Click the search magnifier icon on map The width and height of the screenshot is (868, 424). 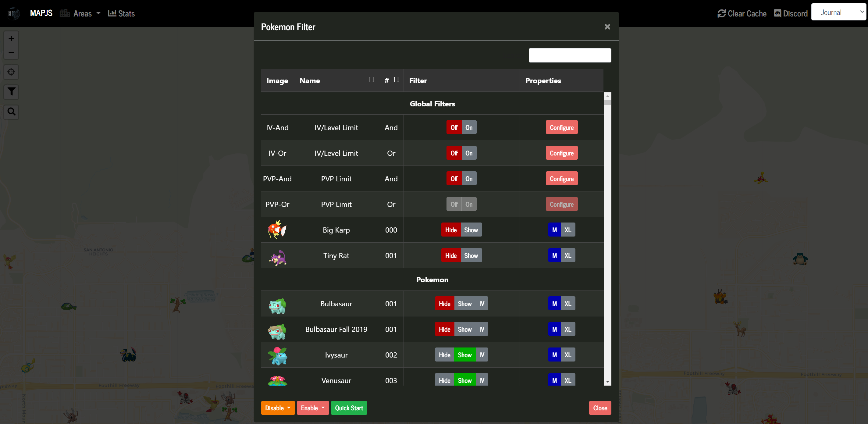11,112
